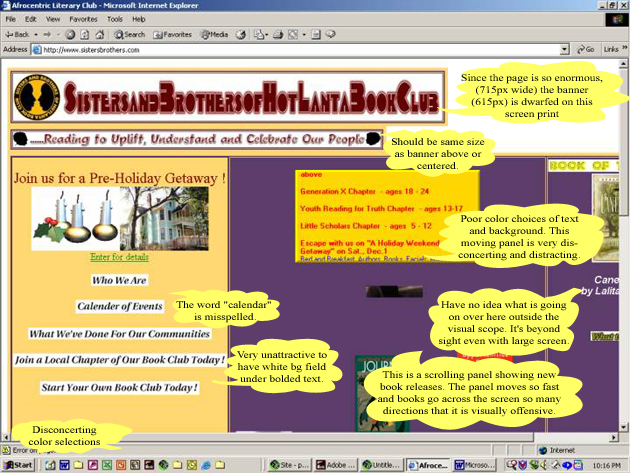The height and width of the screenshot is (473, 630).
Task: Open the Forward button history dropdown arrow
Action: [58, 35]
